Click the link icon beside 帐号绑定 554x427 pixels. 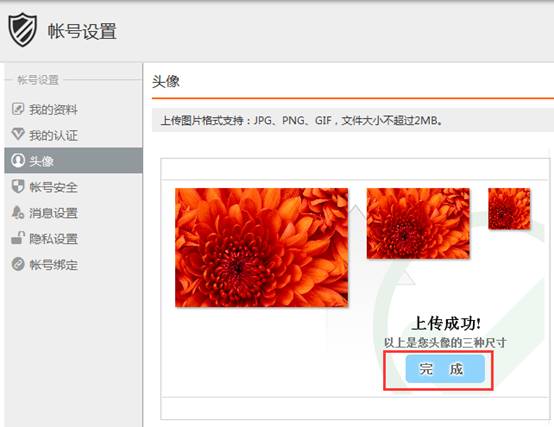(18, 264)
